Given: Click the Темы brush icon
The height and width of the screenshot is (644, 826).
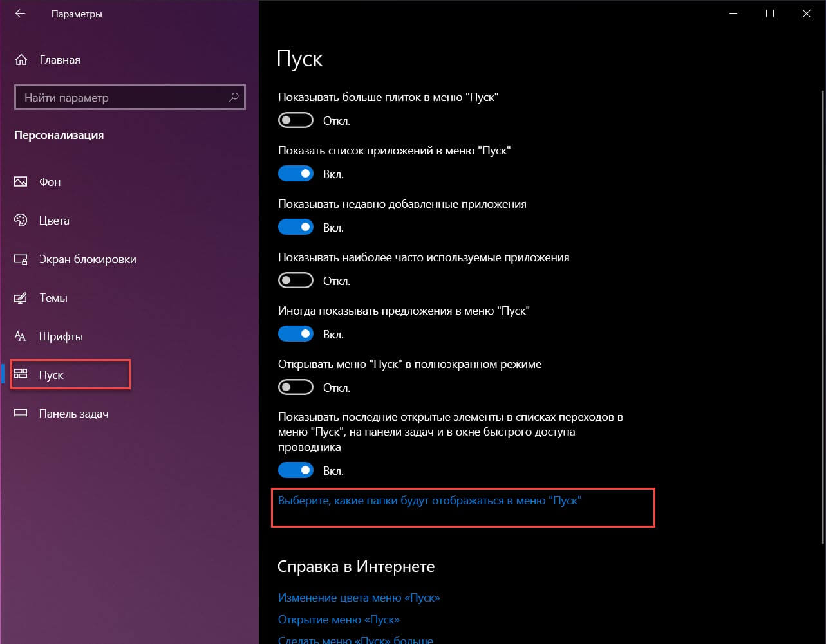Looking at the screenshot, I should click(x=21, y=298).
